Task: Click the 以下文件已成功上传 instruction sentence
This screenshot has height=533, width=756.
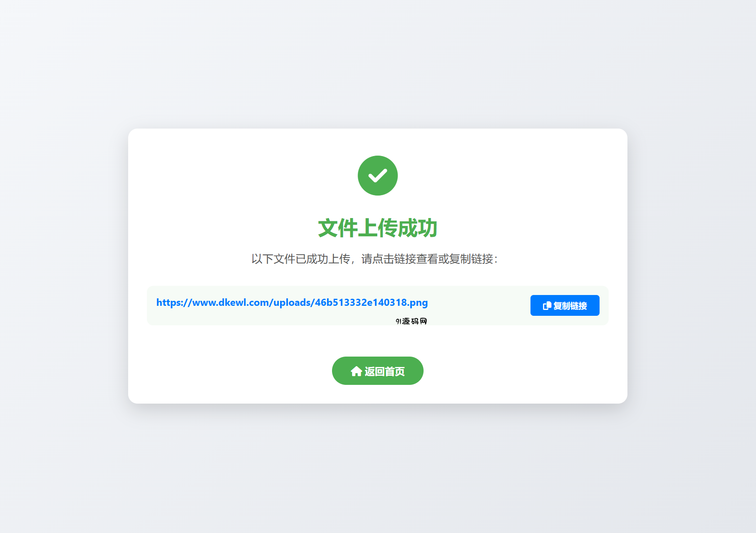Action: (x=301, y=259)
